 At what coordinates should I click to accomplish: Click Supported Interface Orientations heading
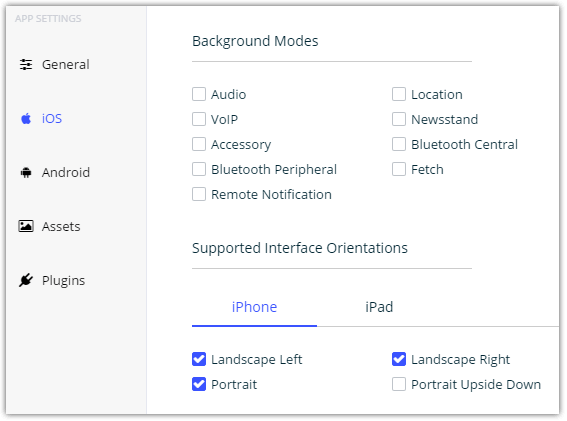click(300, 248)
